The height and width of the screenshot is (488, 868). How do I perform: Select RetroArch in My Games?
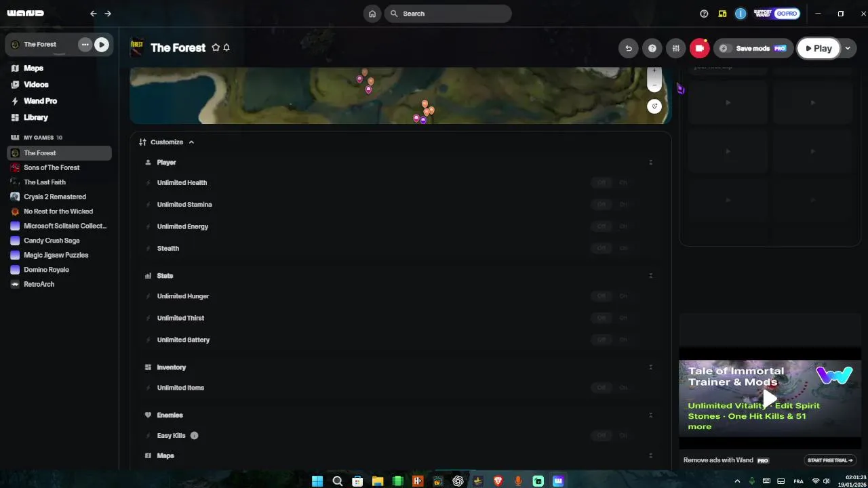coord(59,284)
